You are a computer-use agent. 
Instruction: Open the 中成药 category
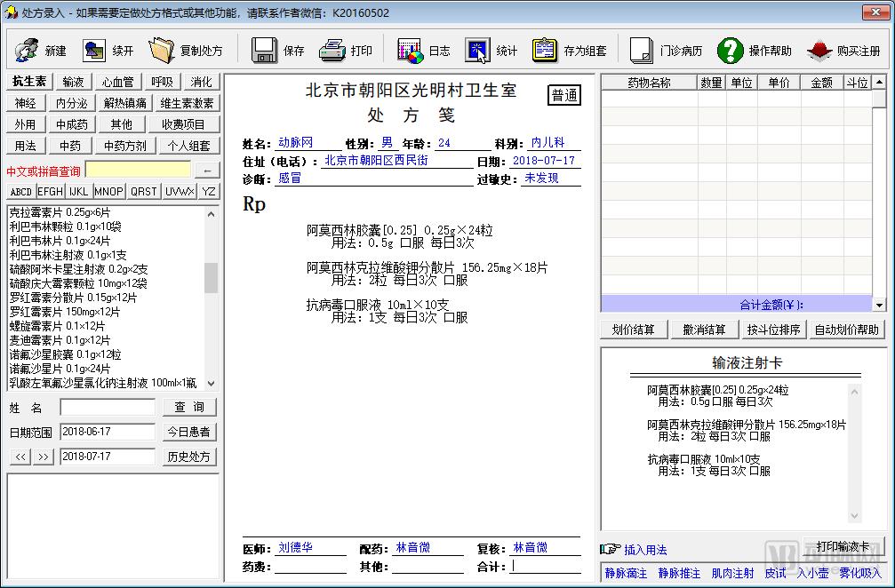(x=72, y=124)
